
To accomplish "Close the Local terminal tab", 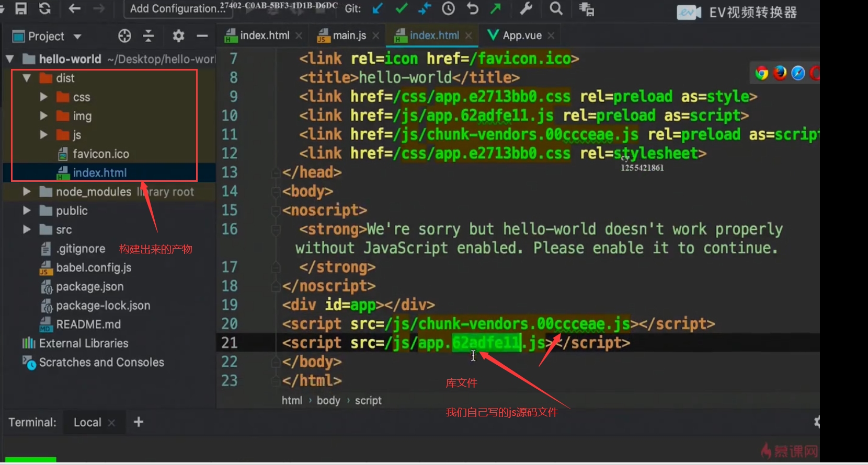I will (111, 423).
